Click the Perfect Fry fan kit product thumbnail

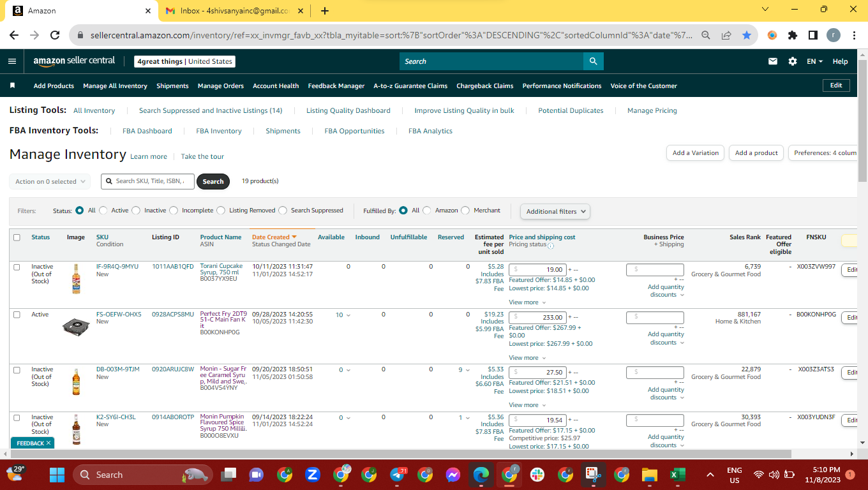76,327
